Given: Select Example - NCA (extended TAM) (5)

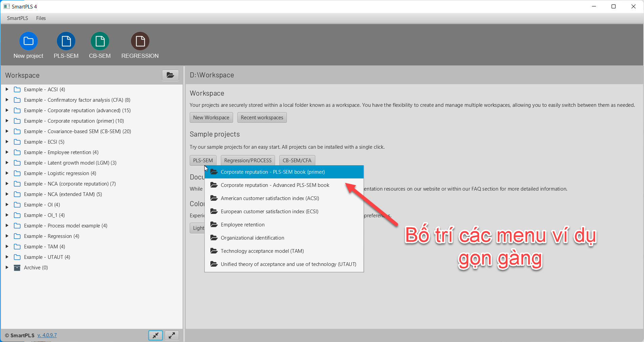Looking at the screenshot, I should (x=63, y=194).
